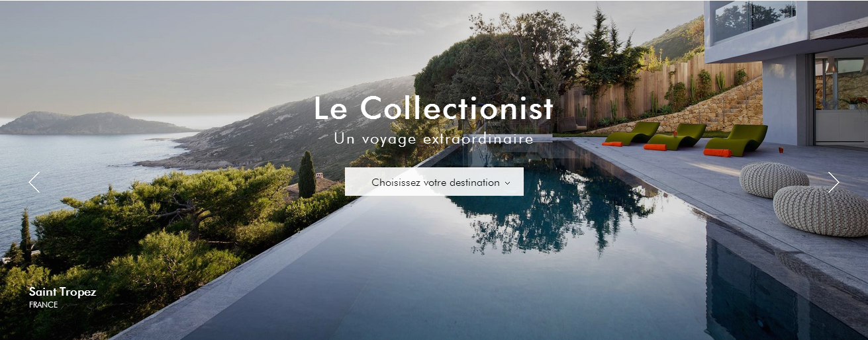
Task: Select the "Un voyage extraordinaire" tagline
Action: 434,139
